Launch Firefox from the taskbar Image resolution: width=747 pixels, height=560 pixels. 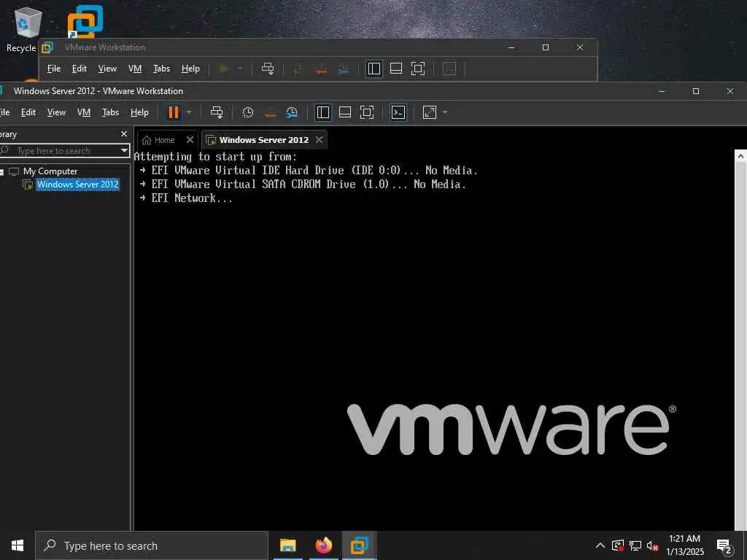[x=323, y=545]
